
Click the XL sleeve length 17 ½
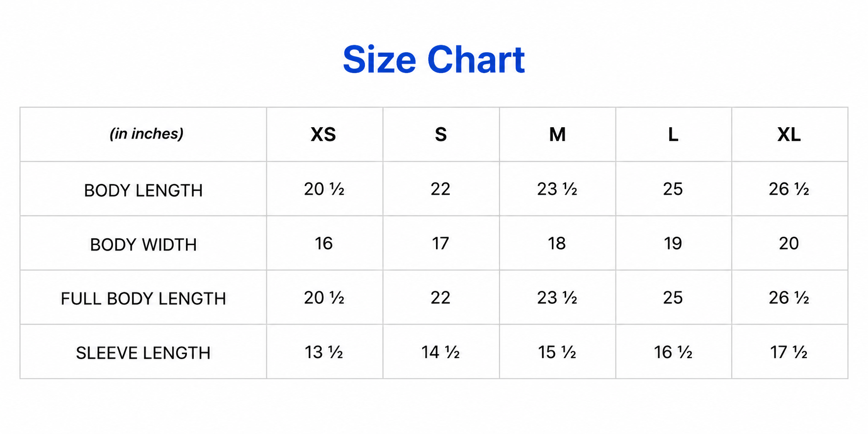pos(789,352)
